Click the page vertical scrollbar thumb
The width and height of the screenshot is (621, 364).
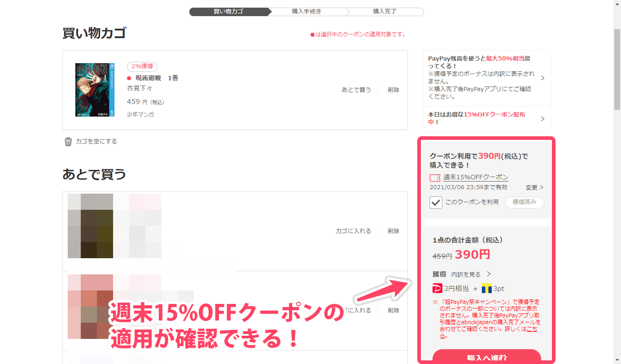click(617, 69)
